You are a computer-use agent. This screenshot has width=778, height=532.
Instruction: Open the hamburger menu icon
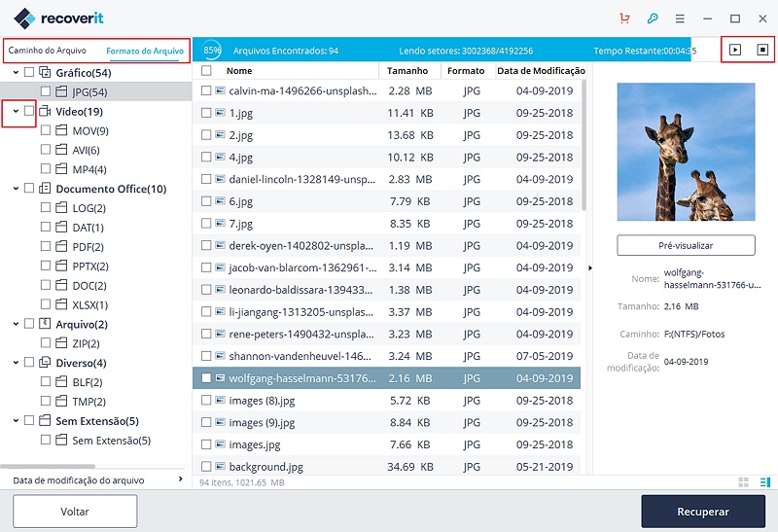pyautogui.click(x=680, y=18)
